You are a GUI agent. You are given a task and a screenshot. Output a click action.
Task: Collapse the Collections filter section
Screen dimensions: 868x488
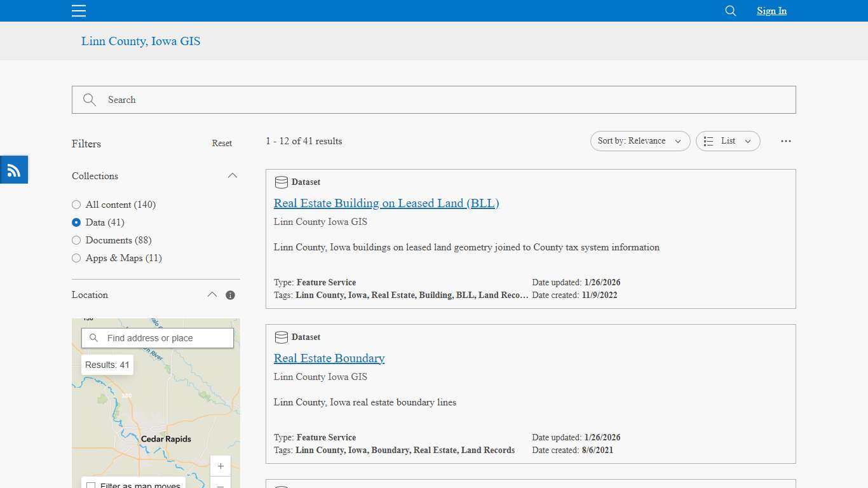(233, 175)
